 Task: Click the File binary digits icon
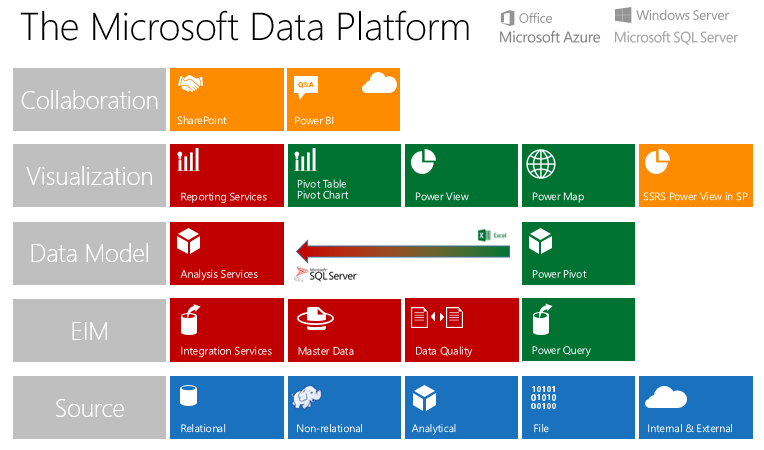543,396
